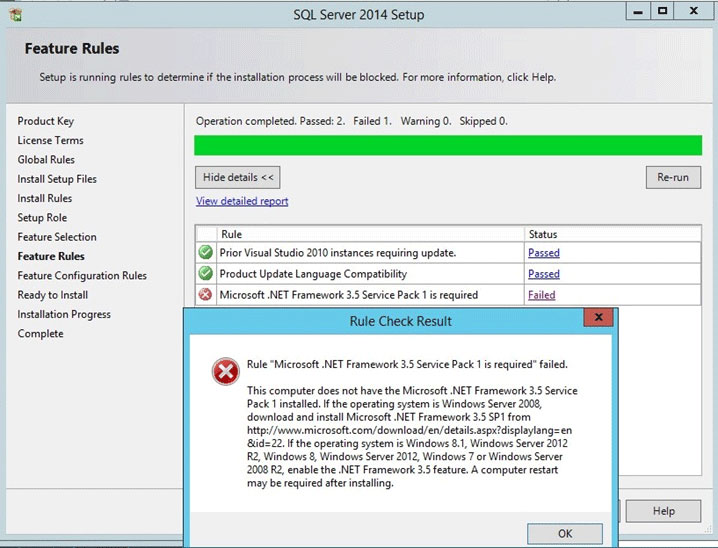Select the Feature Configuration Rules step

click(82, 276)
